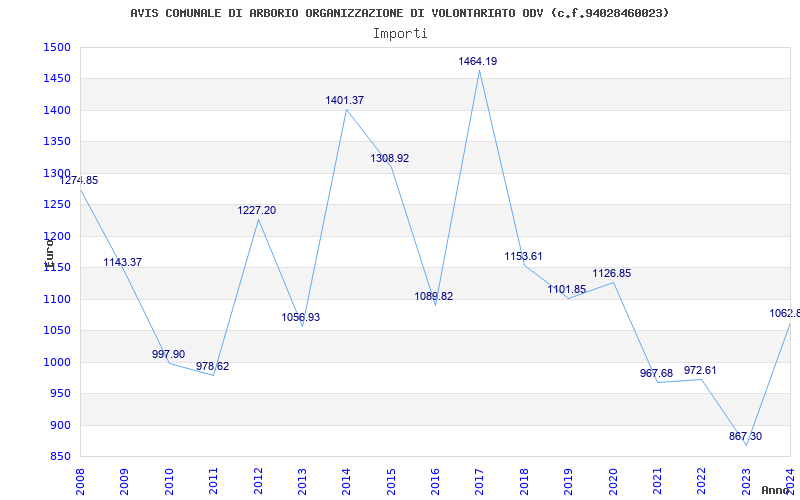Click data label 1308.92
800x500 pixels.
pyautogui.click(x=390, y=159)
